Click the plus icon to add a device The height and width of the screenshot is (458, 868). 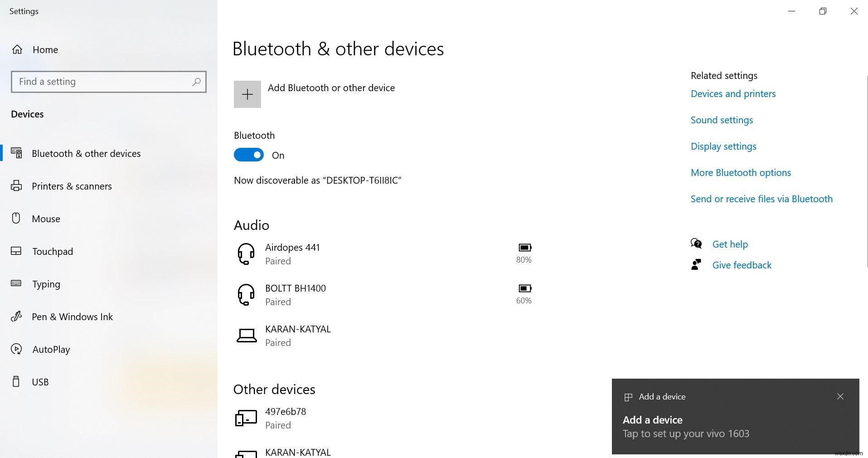pyautogui.click(x=247, y=94)
